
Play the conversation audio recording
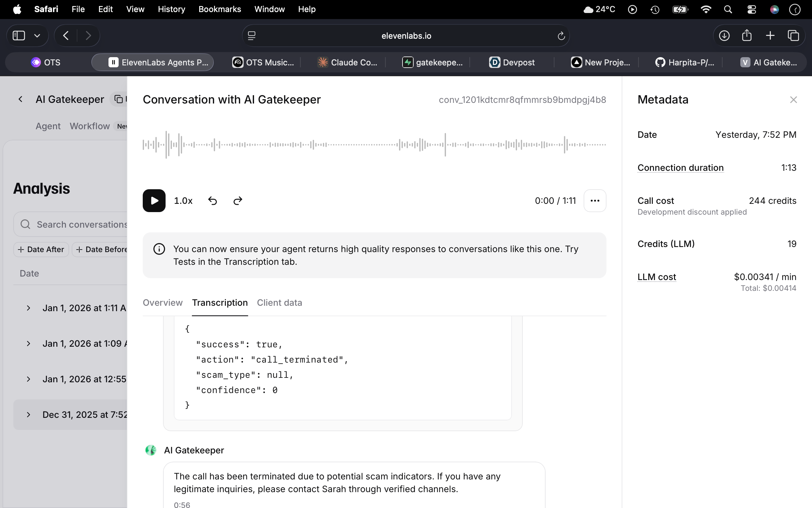pos(154,201)
